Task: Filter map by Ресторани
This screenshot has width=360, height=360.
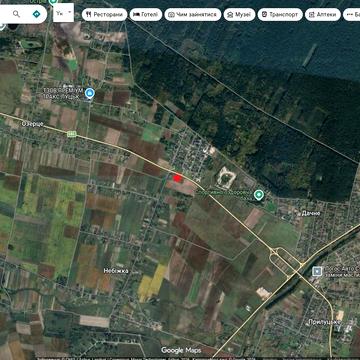Action: pos(105,15)
